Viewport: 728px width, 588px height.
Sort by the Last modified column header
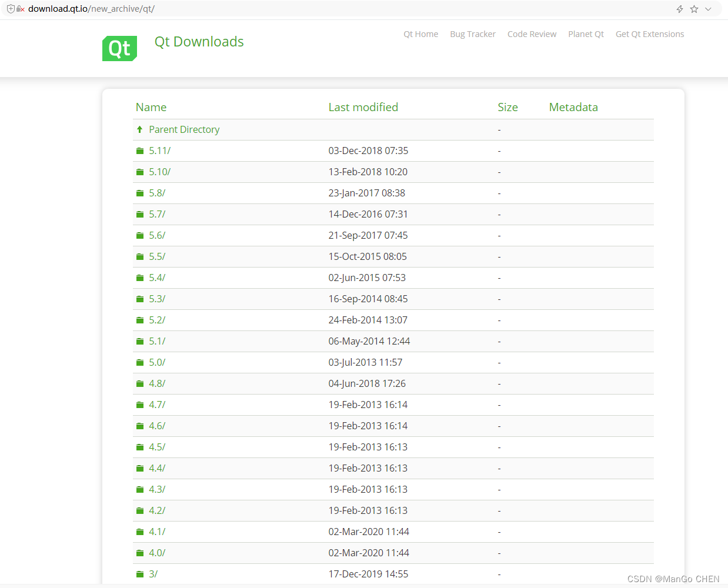[363, 107]
